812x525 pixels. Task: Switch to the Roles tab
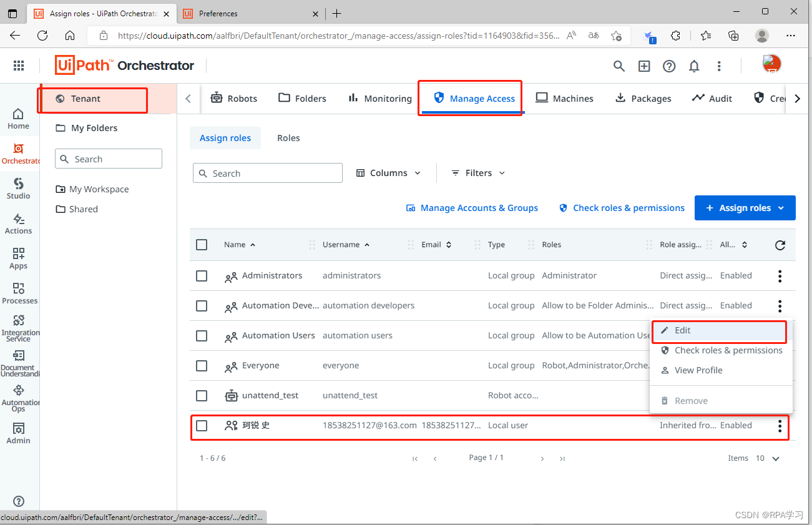click(x=288, y=138)
